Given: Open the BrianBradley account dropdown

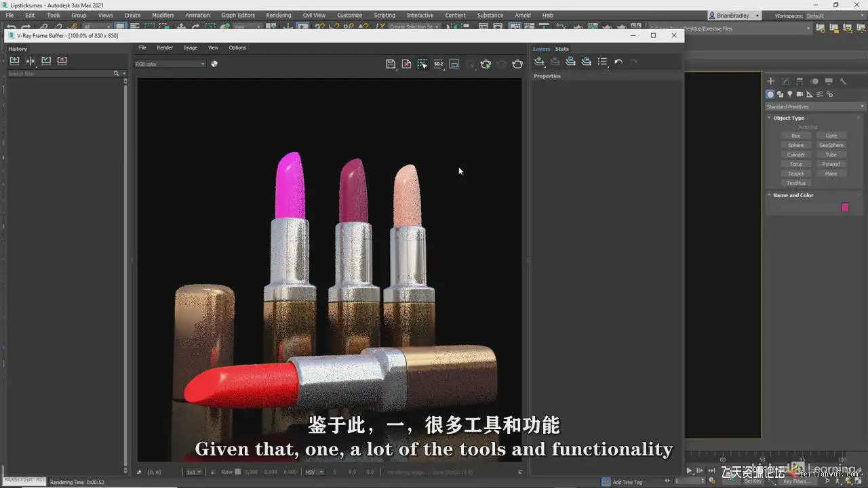Looking at the screenshot, I should (x=734, y=16).
